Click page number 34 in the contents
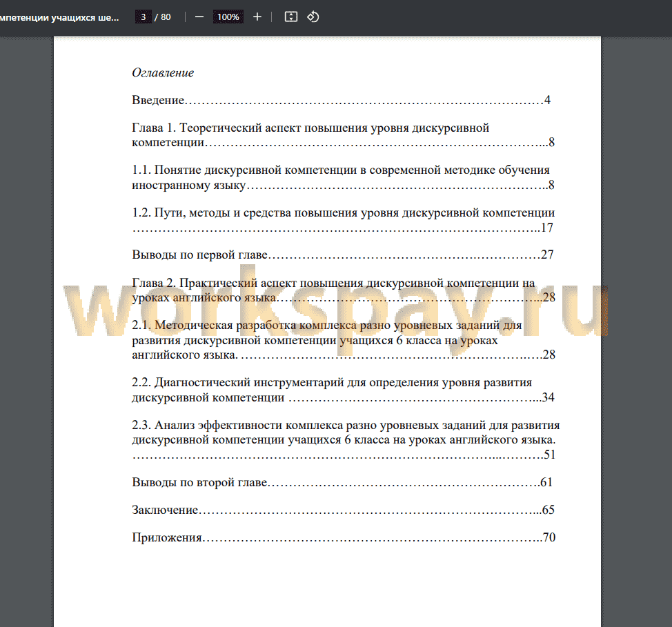 pos(548,397)
